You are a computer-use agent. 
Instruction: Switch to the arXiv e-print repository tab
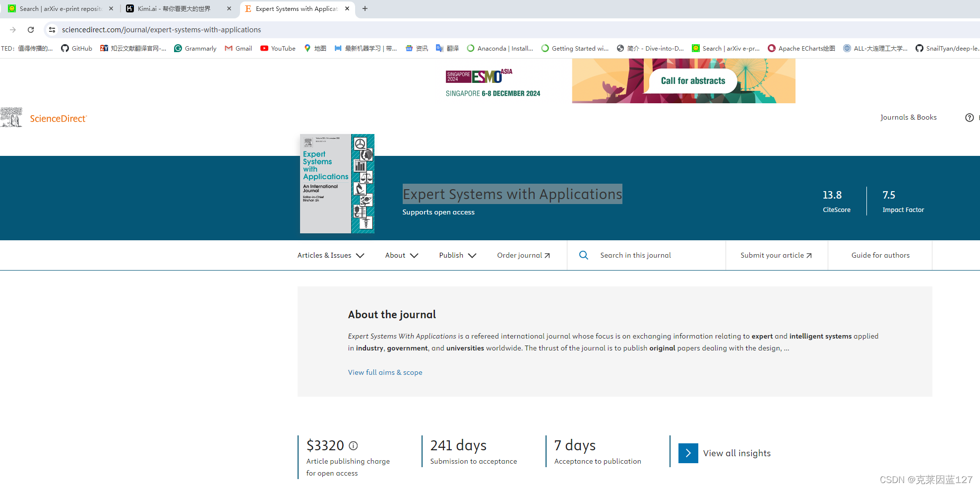pos(60,8)
